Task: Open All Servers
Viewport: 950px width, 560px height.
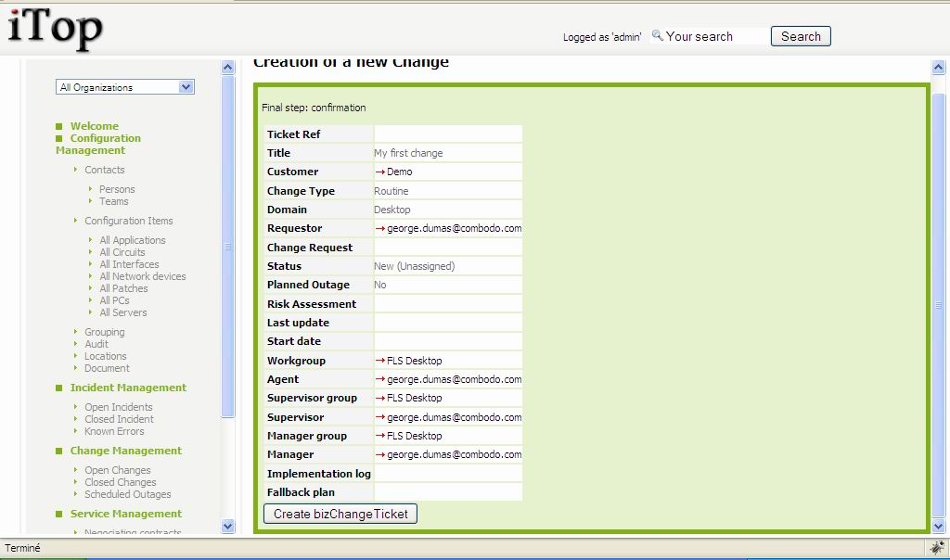Action: coord(123,312)
